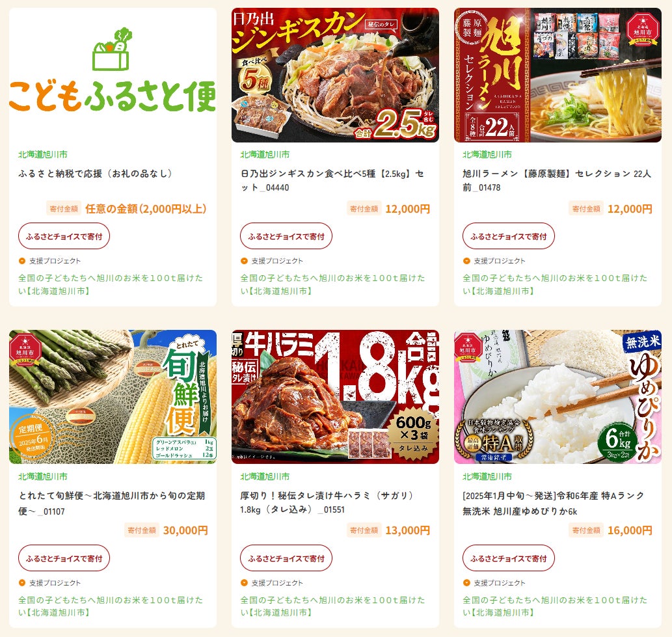Click the 日乃出ジンギスカン 2.5kg product image

335,75
